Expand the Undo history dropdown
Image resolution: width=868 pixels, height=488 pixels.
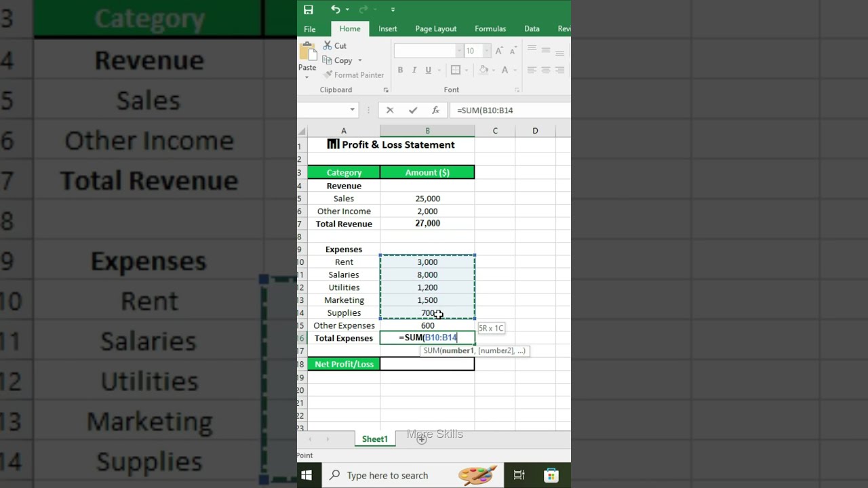pos(347,9)
